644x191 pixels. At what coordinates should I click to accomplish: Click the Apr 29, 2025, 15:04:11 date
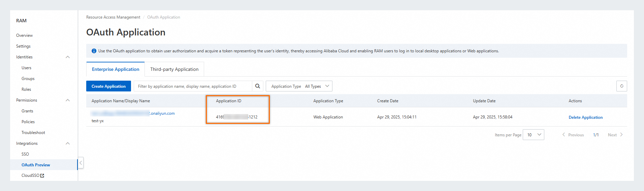[397, 117]
